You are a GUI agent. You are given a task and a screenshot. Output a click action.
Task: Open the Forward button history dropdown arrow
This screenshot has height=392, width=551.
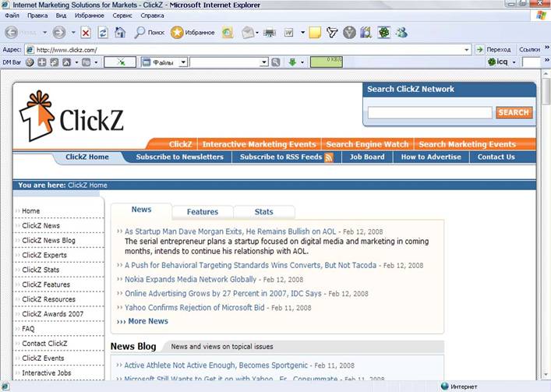point(73,33)
